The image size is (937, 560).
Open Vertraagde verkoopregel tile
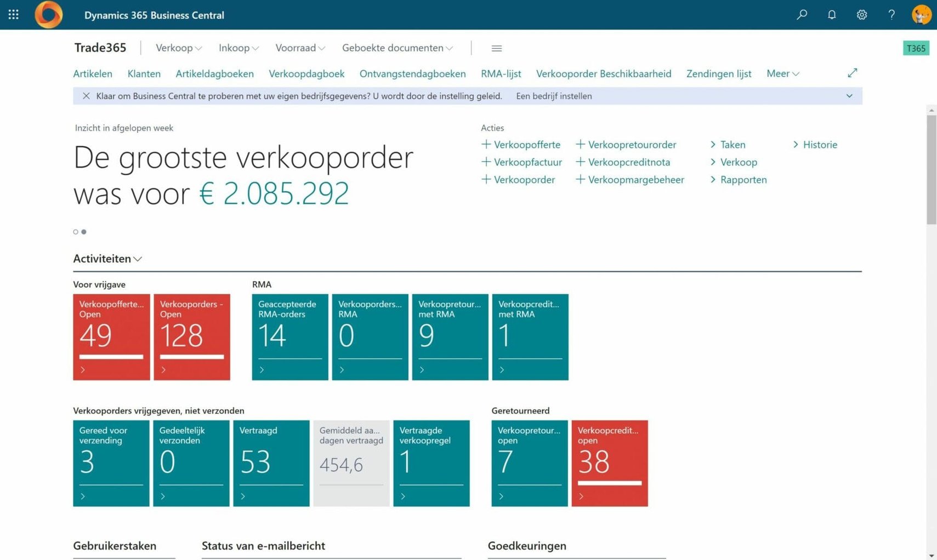(x=431, y=463)
